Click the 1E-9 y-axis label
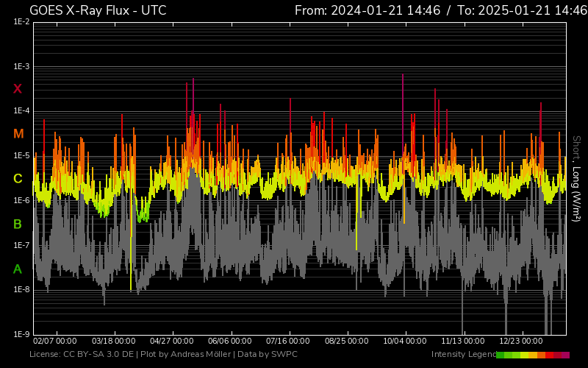588x368 pixels. click(21, 334)
